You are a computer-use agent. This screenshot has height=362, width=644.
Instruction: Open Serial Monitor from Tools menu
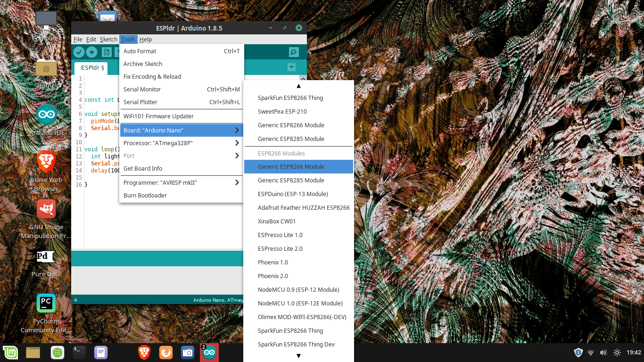tap(182, 89)
